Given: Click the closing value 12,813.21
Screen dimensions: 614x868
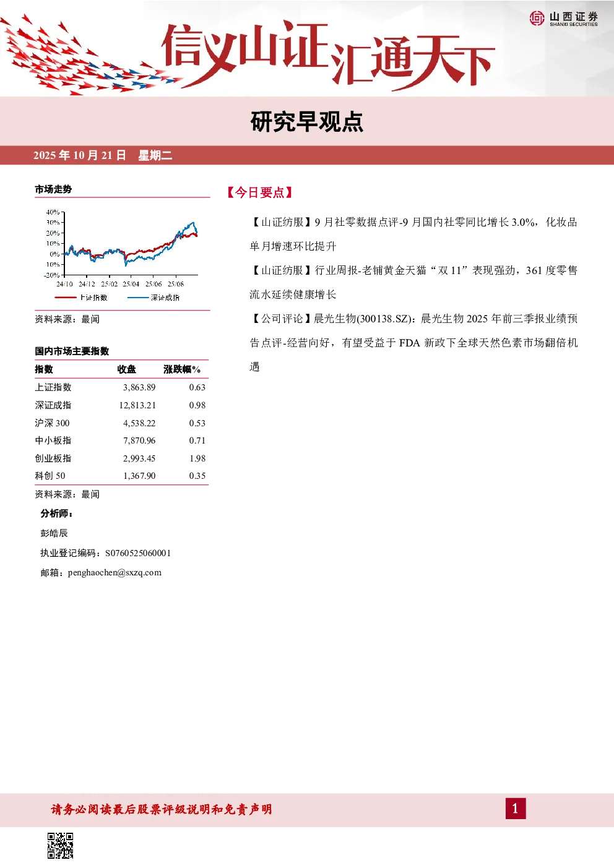Looking at the screenshot, I should pyautogui.click(x=137, y=405).
